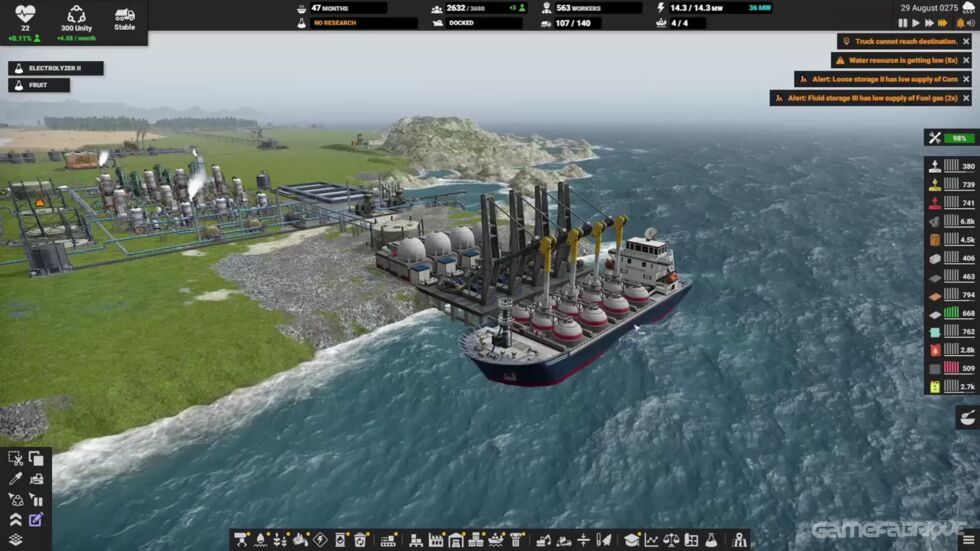Select the cut tool icon
Screen dimensions: 980x551
(x=16, y=459)
